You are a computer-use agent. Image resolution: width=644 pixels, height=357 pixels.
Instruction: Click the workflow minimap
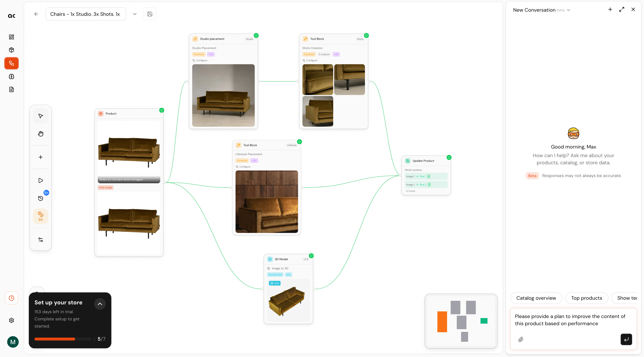[461, 321]
